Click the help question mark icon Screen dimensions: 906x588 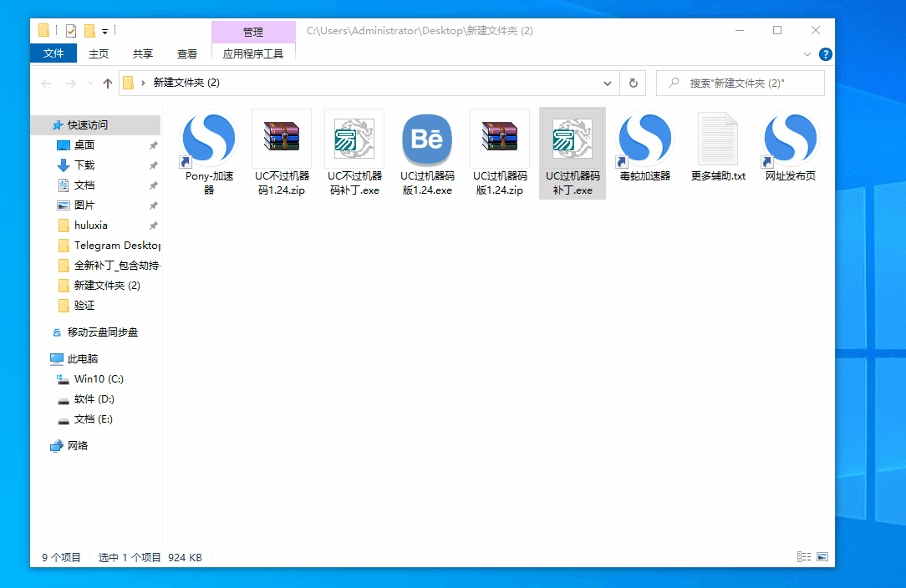pos(825,54)
